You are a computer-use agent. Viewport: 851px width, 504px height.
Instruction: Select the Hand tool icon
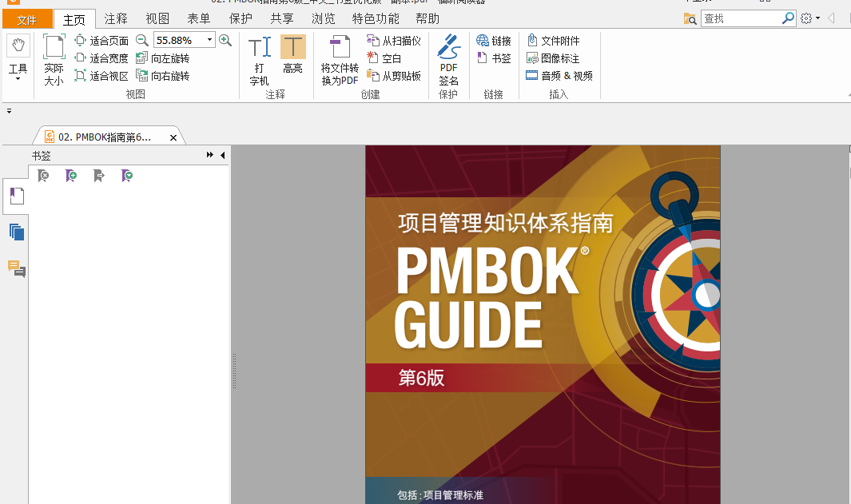pyautogui.click(x=18, y=46)
